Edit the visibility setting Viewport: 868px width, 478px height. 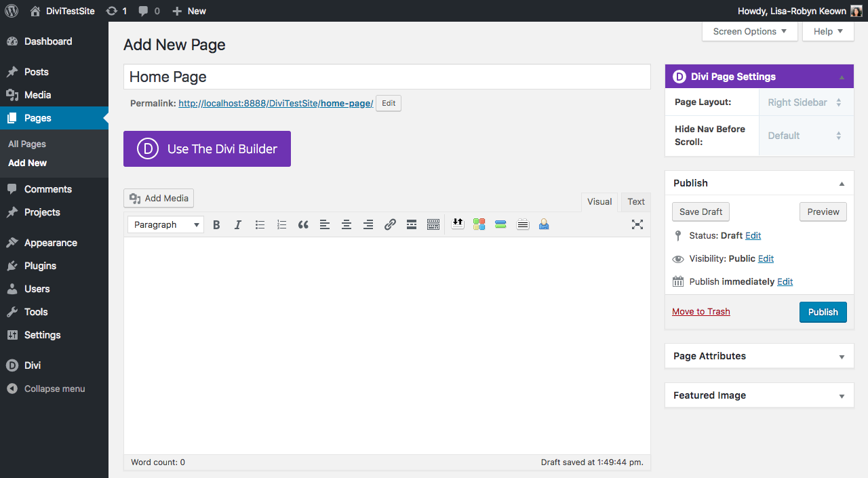(766, 258)
